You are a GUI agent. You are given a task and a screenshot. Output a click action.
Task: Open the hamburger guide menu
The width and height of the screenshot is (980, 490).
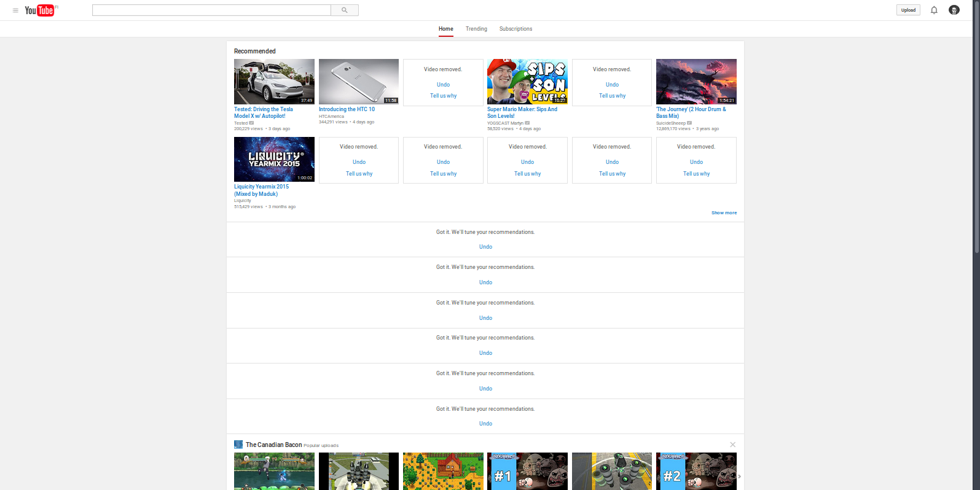coord(15,10)
